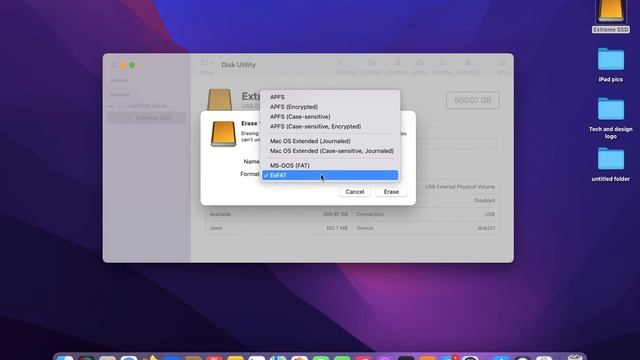This screenshot has width=640, height=360.
Task: Collapse the SanDisk Extreme disclosure triangle
Action: click(111, 106)
